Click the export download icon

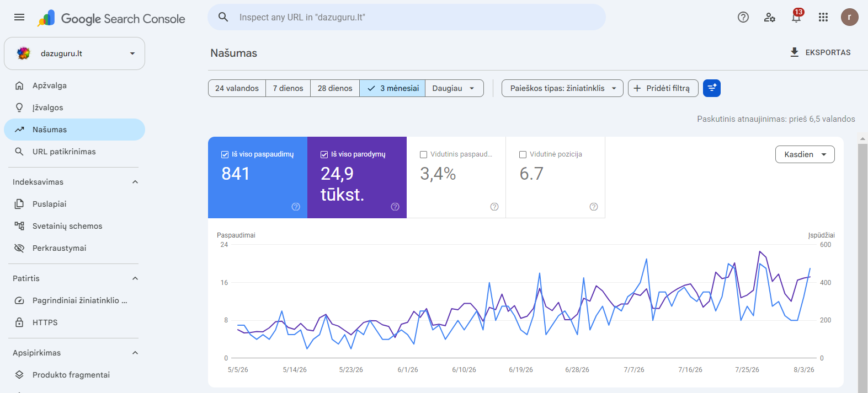click(x=795, y=52)
